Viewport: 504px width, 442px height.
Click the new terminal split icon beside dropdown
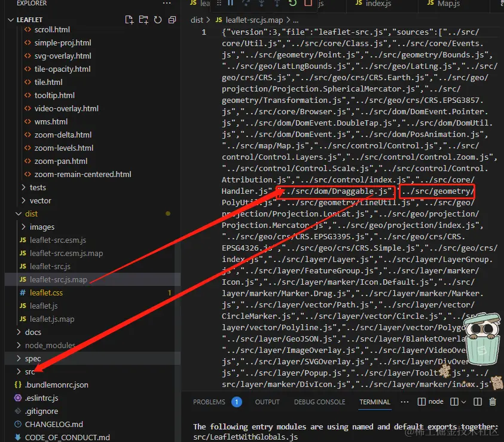point(454,401)
